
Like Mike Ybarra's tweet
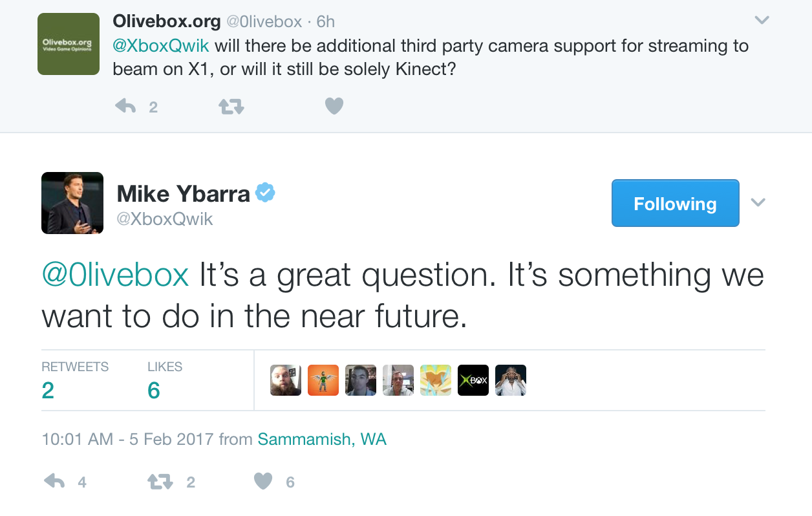pos(263,481)
